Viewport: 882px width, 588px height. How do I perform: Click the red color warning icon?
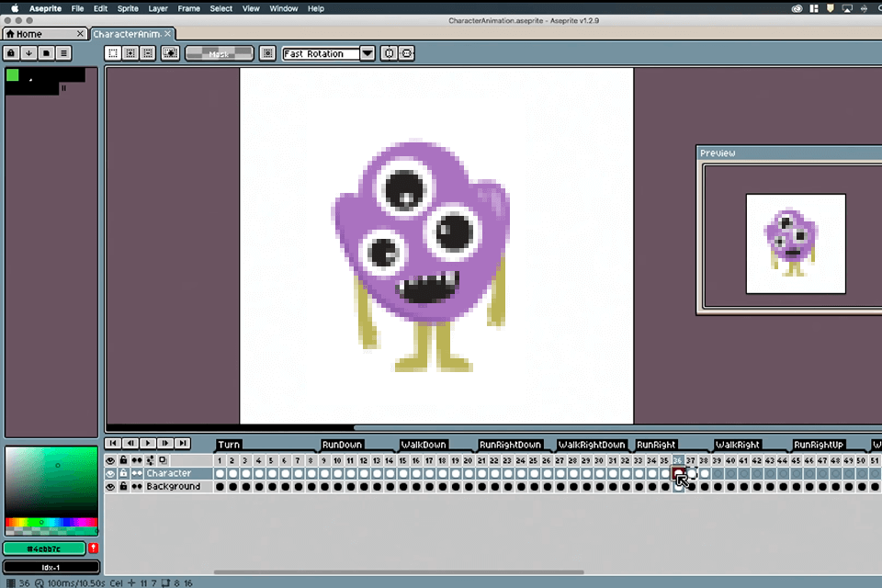pos(93,548)
